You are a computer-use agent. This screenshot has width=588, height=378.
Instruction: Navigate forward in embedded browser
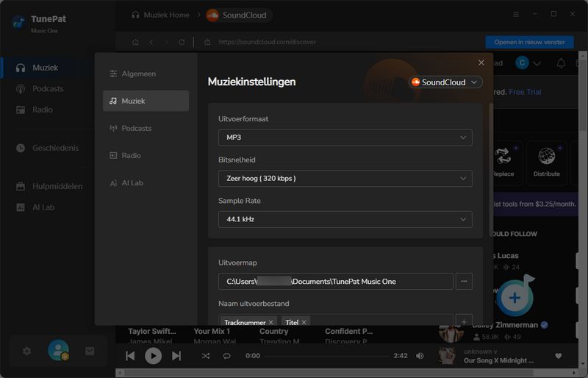(x=167, y=42)
